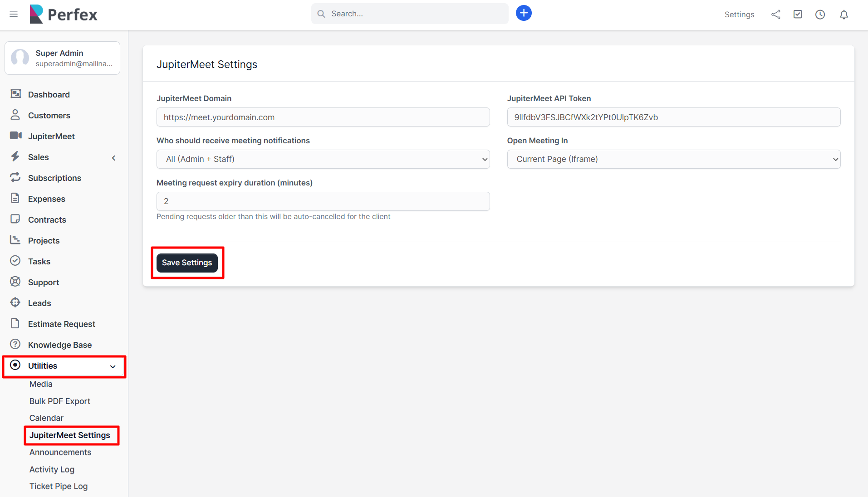Open the Expenses page
The image size is (868, 497).
pyautogui.click(x=47, y=199)
